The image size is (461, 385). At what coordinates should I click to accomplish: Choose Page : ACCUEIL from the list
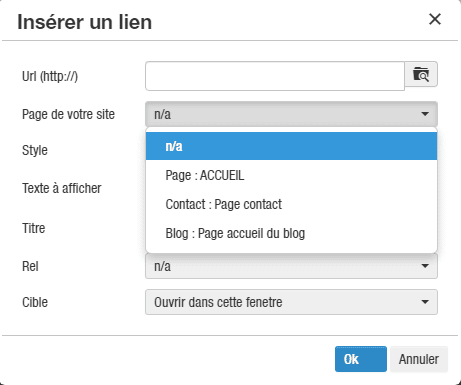click(x=291, y=175)
